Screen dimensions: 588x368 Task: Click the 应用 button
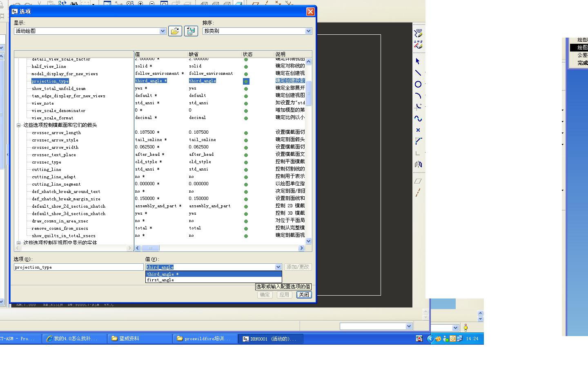point(284,295)
